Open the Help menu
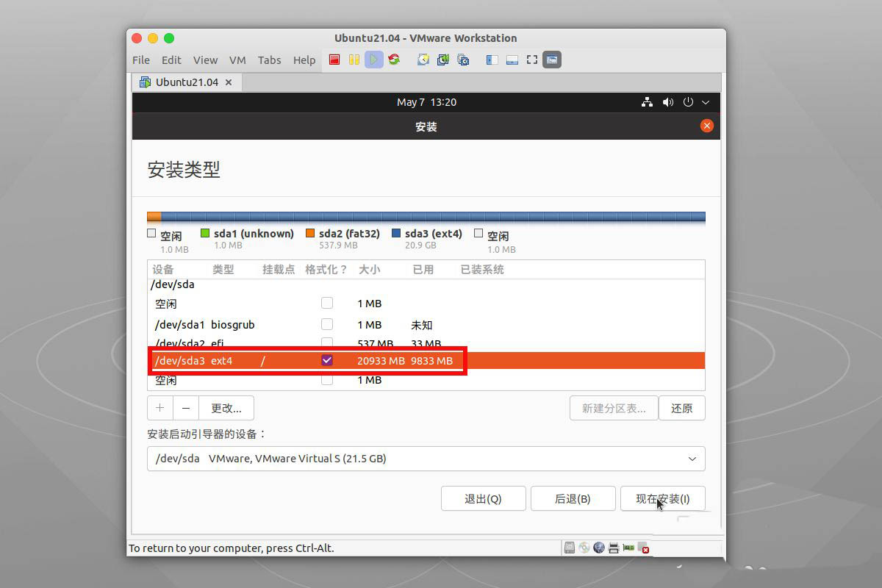 [304, 60]
